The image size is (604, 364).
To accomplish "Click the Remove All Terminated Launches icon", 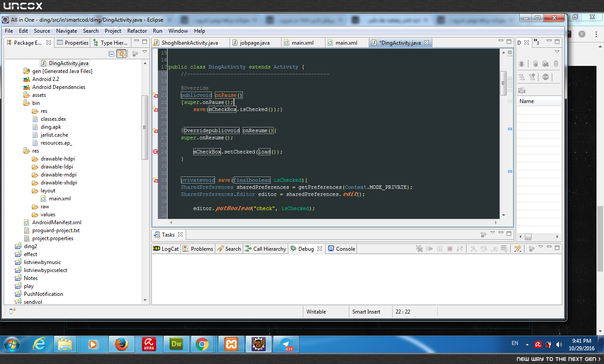I will 419,249.
